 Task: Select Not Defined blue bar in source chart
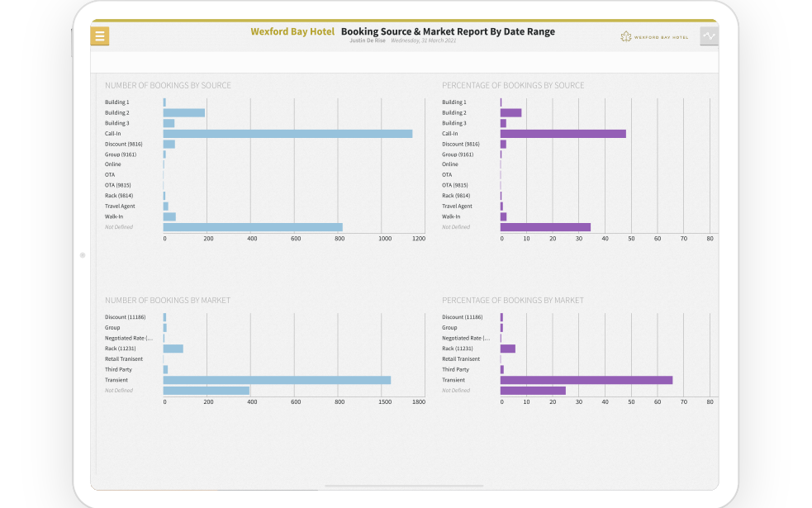click(253, 227)
